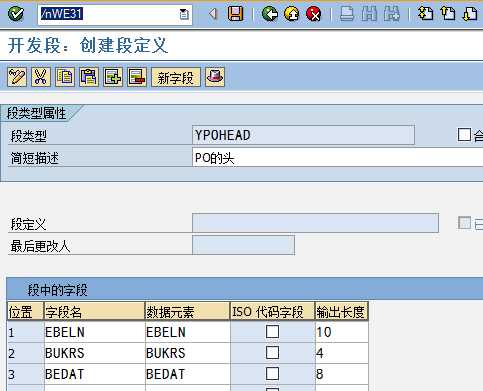The image size is (483, 391).
Task: Click the data element cell BUKRS
Action: [188, 353]
